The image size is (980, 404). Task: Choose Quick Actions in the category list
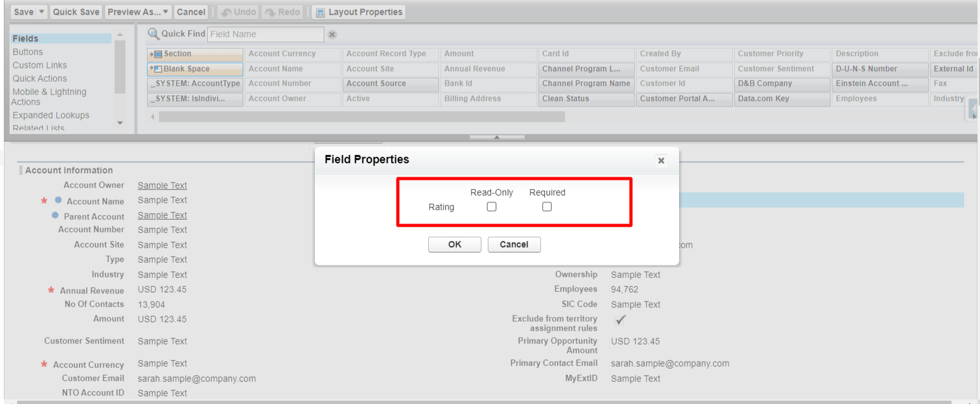tap(39, 79)
